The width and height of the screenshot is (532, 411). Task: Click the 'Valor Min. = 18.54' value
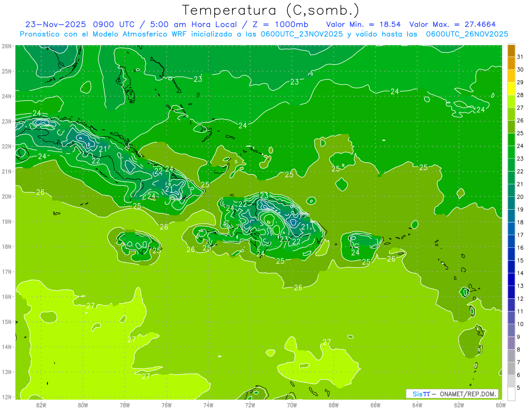(364, 24)
